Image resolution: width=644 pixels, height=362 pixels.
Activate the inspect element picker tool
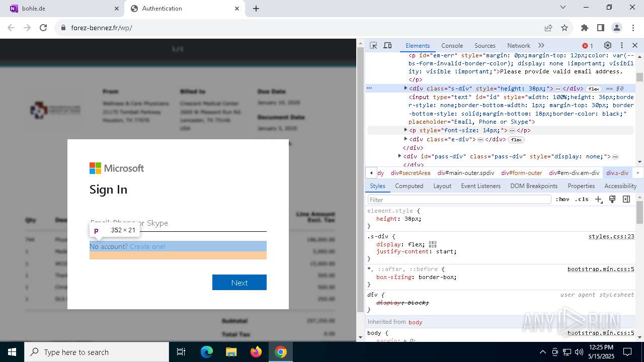(x=373, y=45)
